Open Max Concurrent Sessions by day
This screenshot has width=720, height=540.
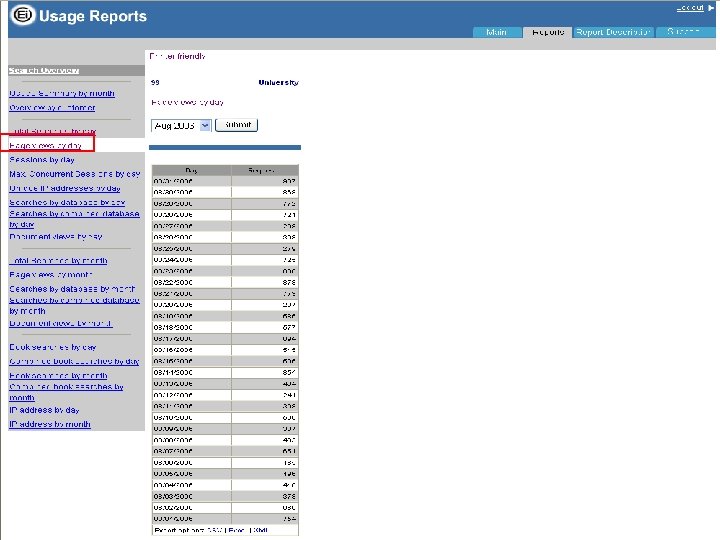tap(75, 174)
